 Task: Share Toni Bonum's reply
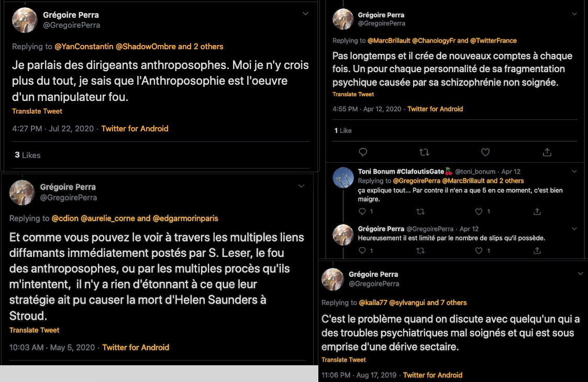click(537, 211)
